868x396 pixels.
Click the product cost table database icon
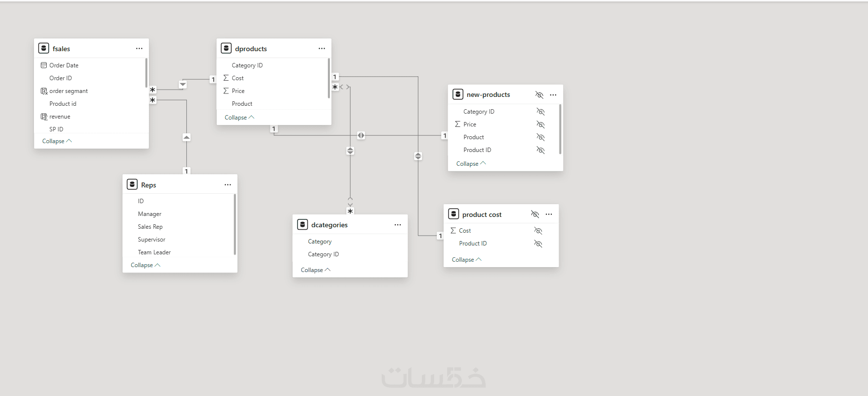click(453, 214)
